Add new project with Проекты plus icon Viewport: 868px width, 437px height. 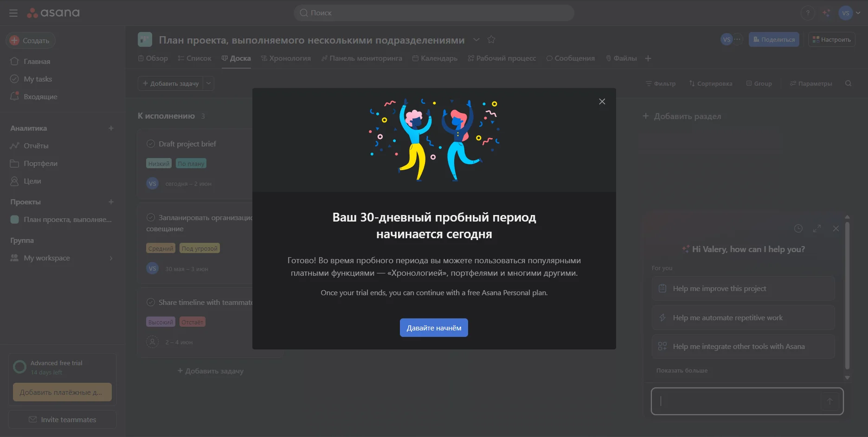coord(111,202)
